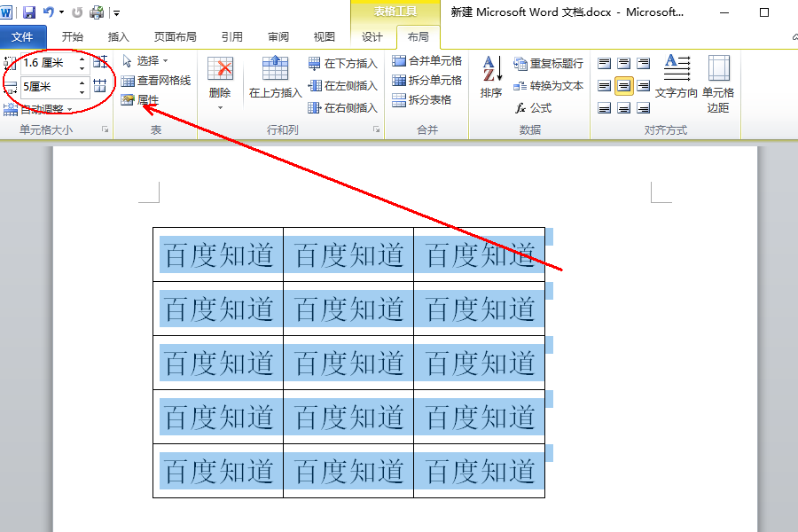The height and width of the screenshot is (532, 798).
Task: Click the column width field showing 5厘米
Action: [48, 87]
